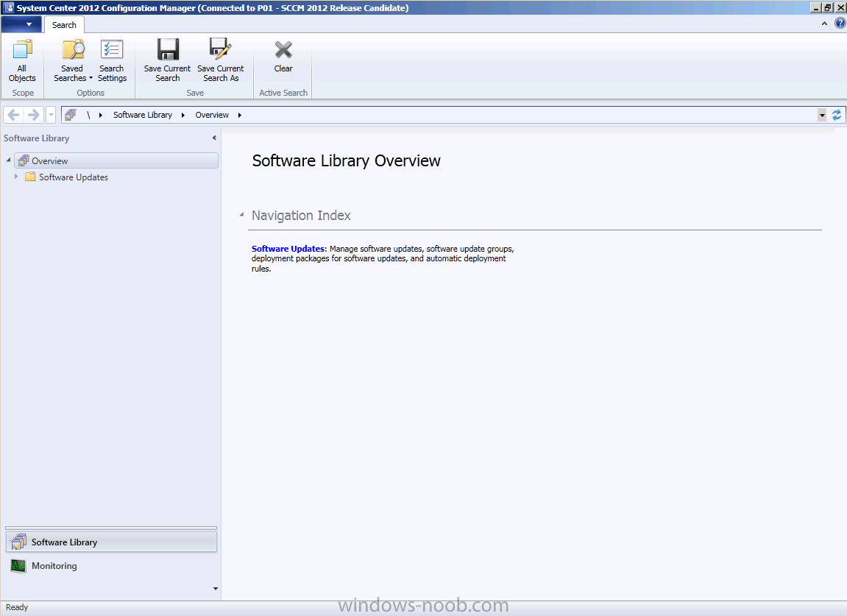Click the Monitoring workspace icon

click(x=18, y=566)
